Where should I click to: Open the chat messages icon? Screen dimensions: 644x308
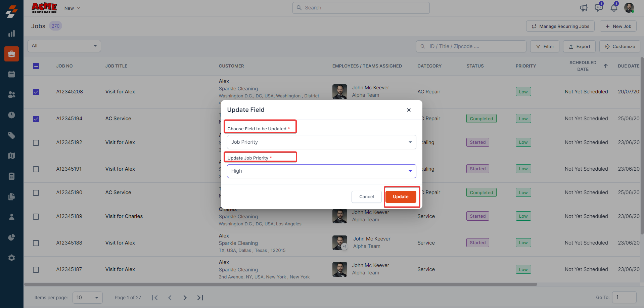(598, 7)
